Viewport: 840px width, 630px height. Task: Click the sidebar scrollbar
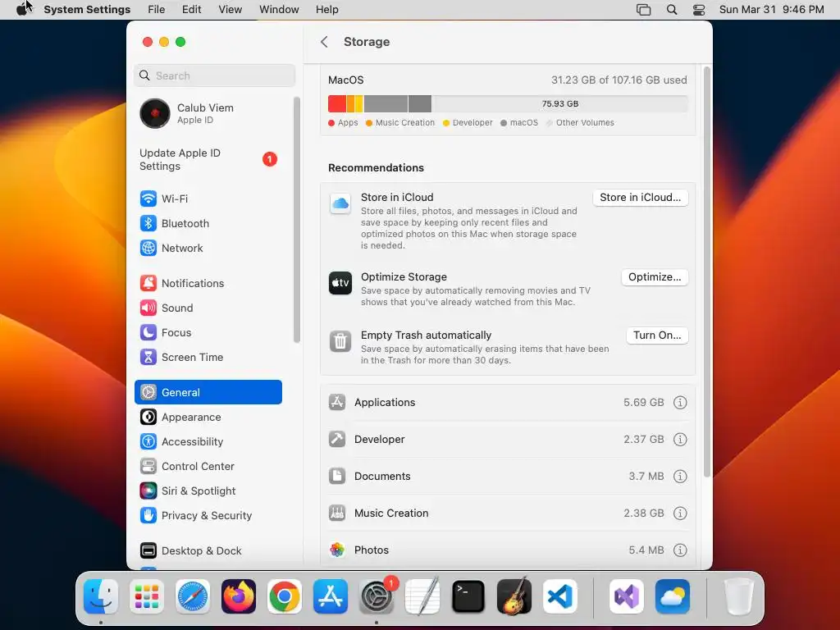click(297, 220)
